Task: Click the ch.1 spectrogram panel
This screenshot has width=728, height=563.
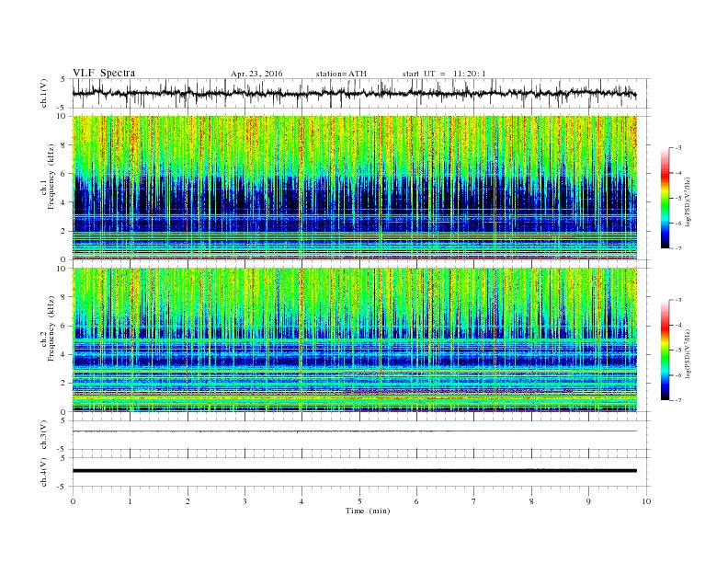Action: (x=354, y=188)
